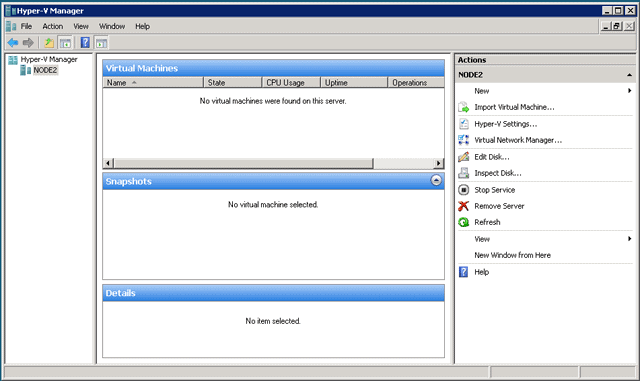Click the Edit Disk pencil icon

click(463, 157)
